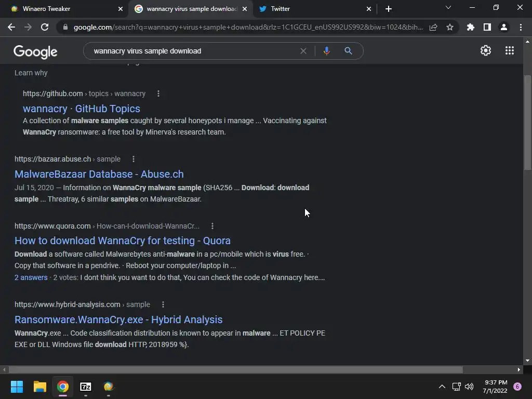The image size is (532, 399).
Task: Open options for the bazaar.abuse.ch result
Action: click(x=134, y=159)
